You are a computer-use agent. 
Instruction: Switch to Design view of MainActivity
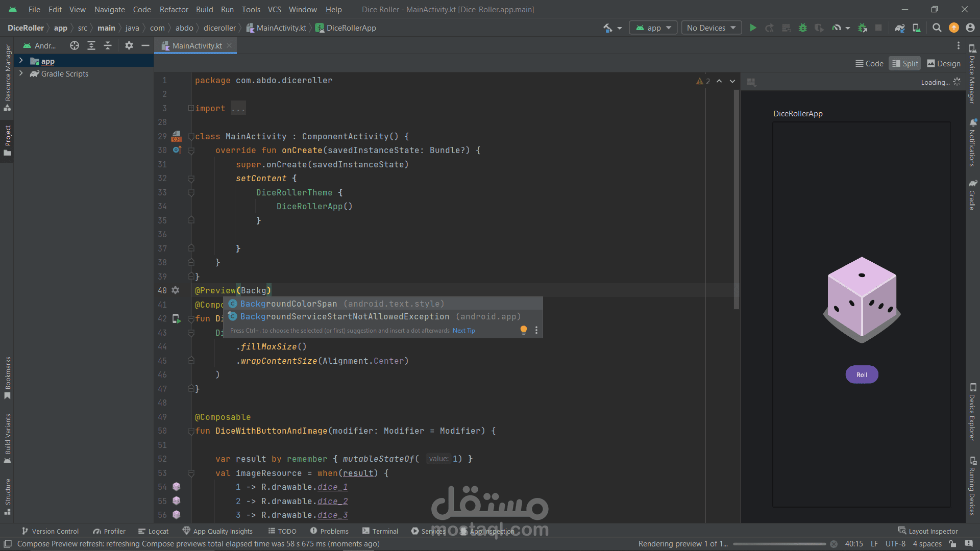[943, 63]
